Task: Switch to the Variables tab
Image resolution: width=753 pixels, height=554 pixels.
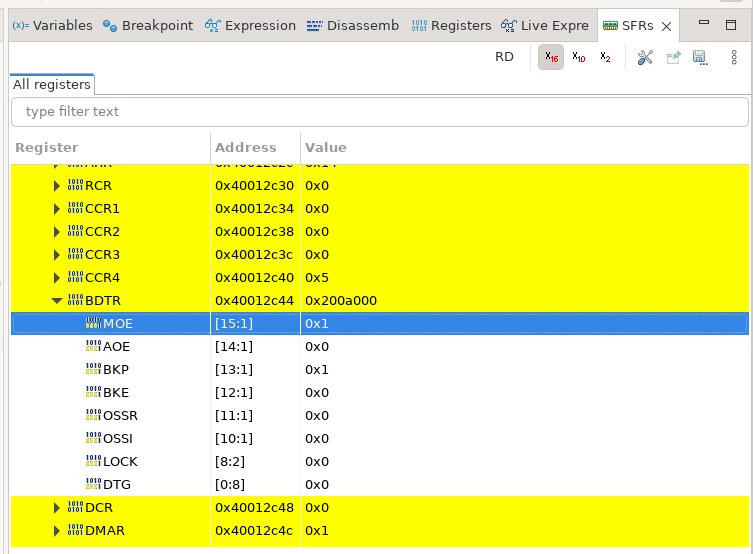Action: [x=52, y=25]
